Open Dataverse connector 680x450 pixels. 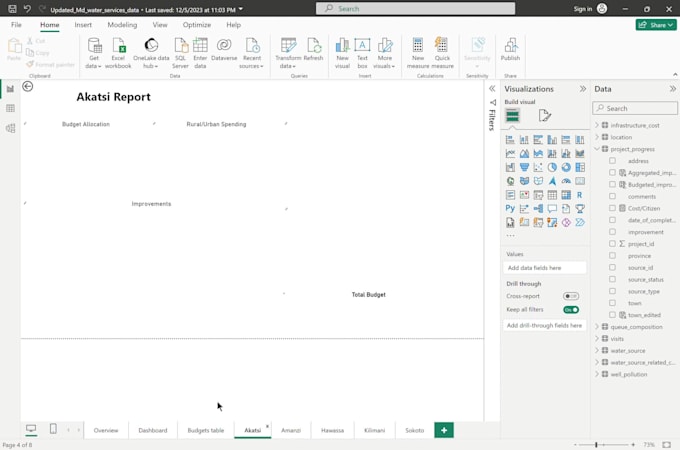coord(224,49)
